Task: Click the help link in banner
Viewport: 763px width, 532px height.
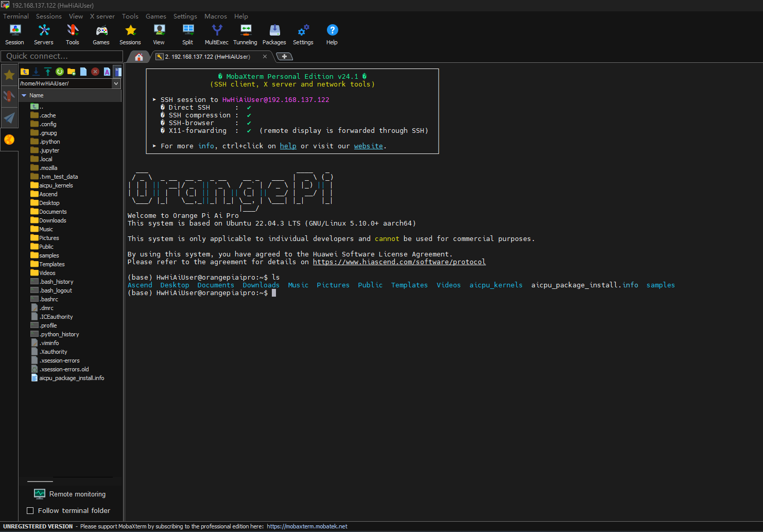Action: point(288,146)
